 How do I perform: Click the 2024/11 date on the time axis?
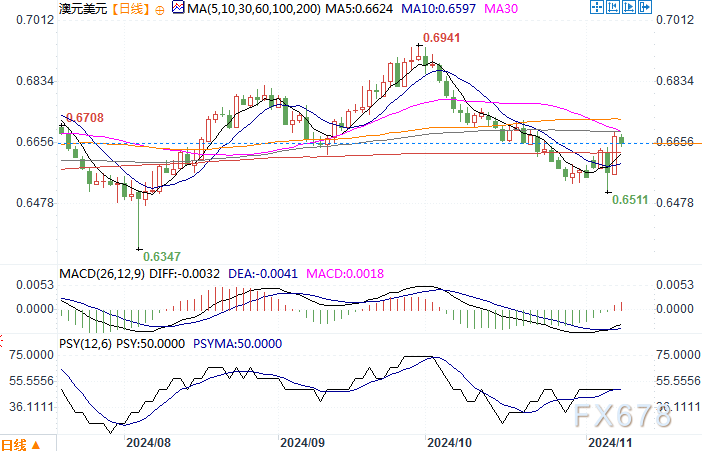coord(610,443)
